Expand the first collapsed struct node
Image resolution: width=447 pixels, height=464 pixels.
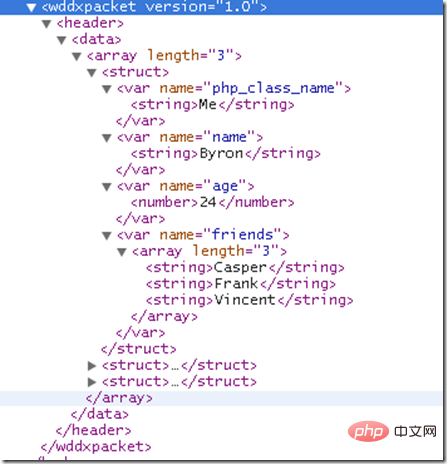click(x=92, y=366)
